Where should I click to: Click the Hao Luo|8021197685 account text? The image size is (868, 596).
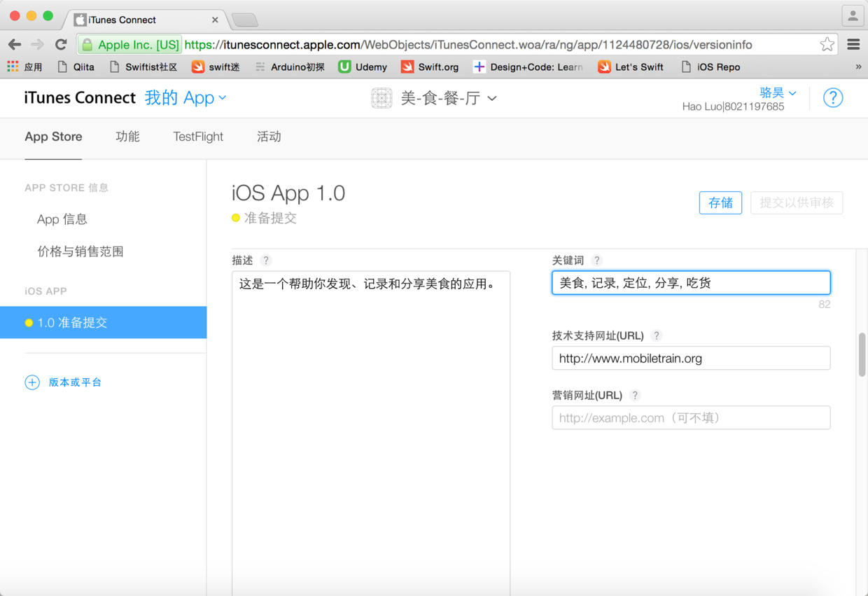click(733, 107)
